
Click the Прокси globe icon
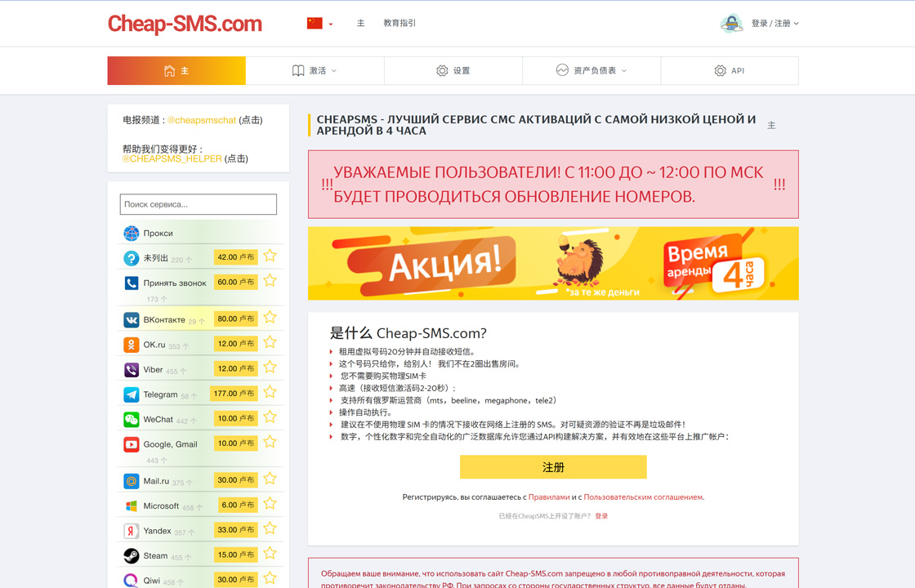point(132,234)
